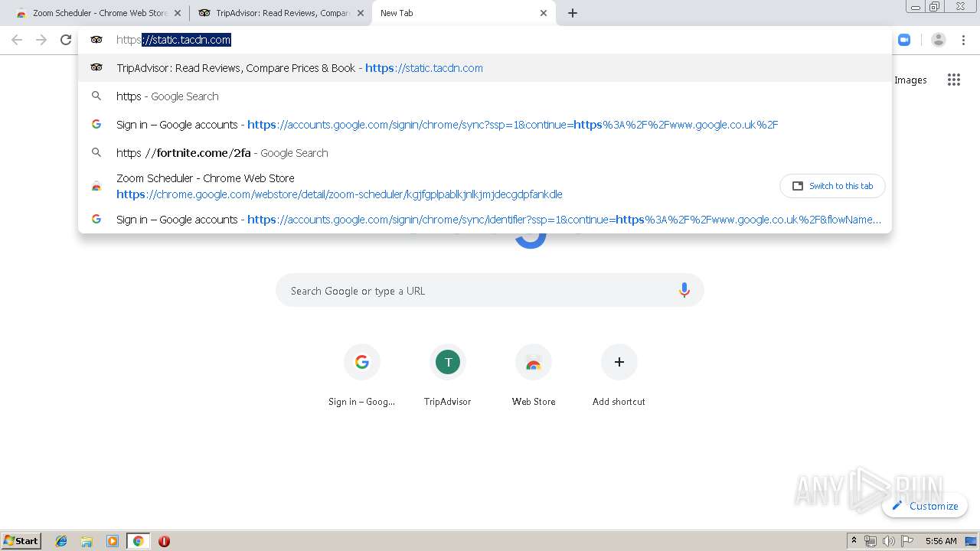The height and width of the screenshot is (551, 980).
Task: Reload the current page
Action: click(x=66, y=40)
